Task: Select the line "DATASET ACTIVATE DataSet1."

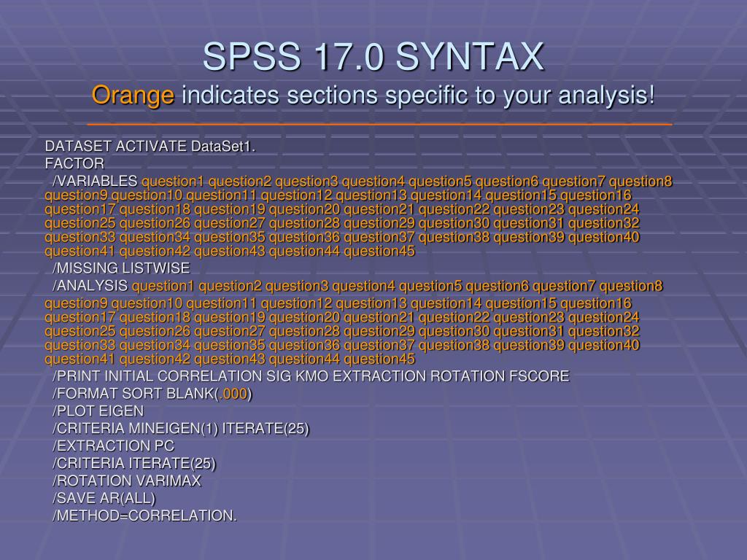Action: click(x=150, y=146)
